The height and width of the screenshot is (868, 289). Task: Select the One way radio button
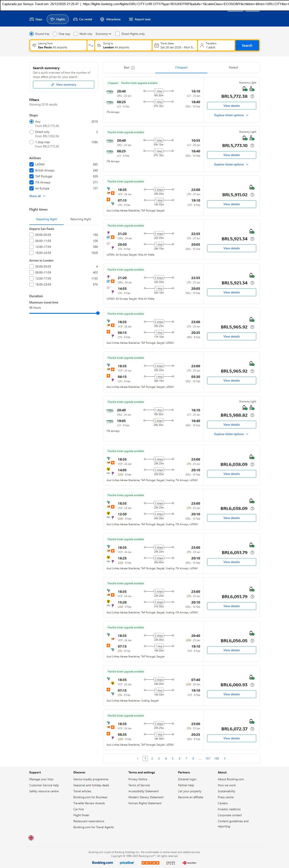pos(55,34)
